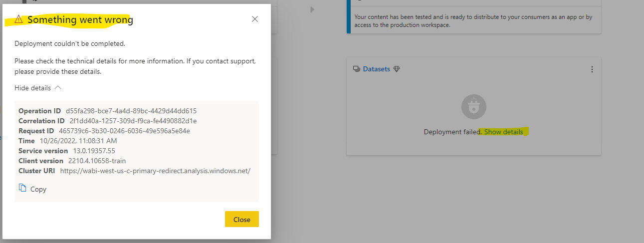644x243 pixels.
Task: Select the Correlation ID value text
Action: tap(133, 121)
